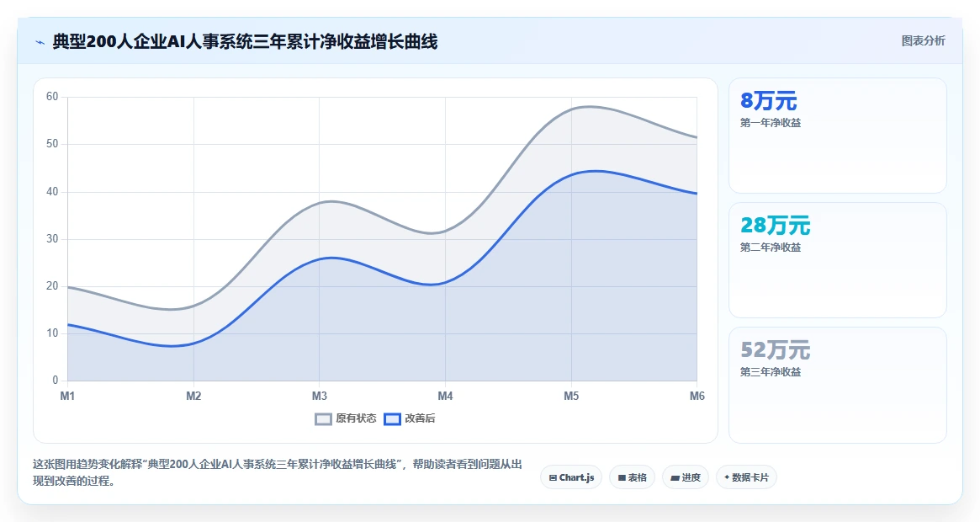Screen dimensions: 980x522
Task: Toggle the 原有状态 legend swatch
Action: (323, 419)
